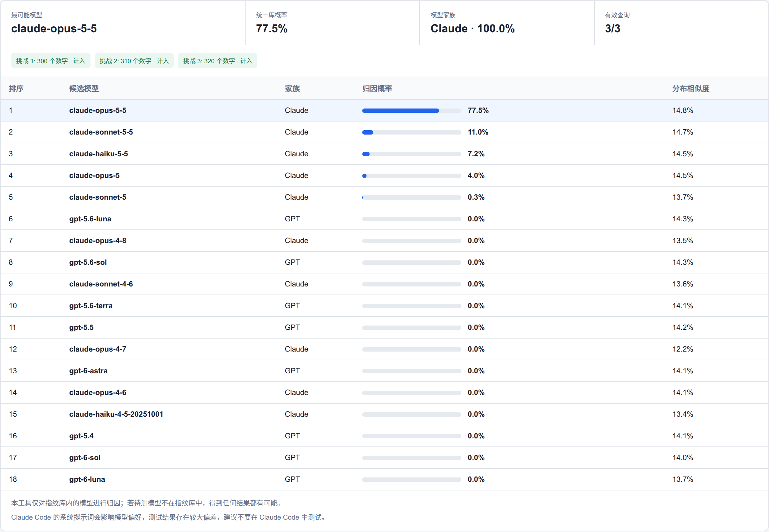Select the claude-sonnet-5-5 model name
This screenshot has width=769, height=532.
click(101, 132)
